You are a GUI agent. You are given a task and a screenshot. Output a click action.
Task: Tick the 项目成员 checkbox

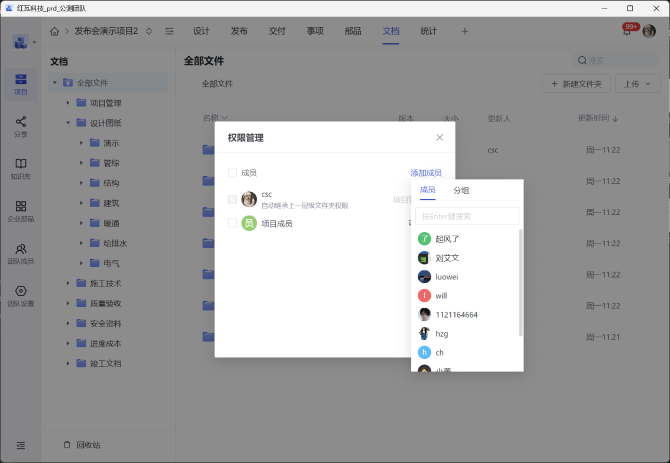pos(233,223)
